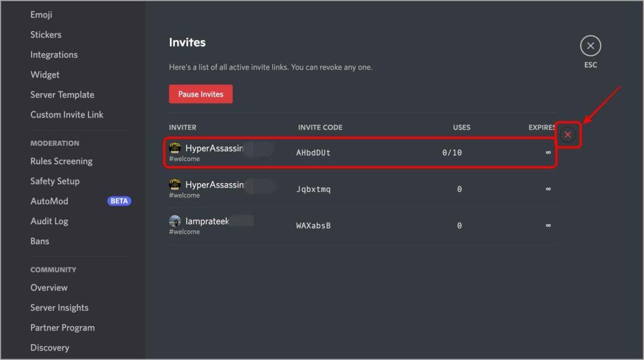The image size is (644, 360).
Task: Click infinity expiry in WAXabsB row
Action: pos(548,225)
